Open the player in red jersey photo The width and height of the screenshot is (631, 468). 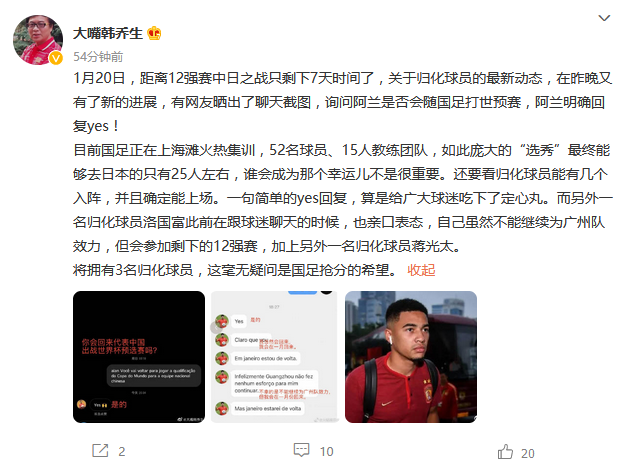pos(411,357)
